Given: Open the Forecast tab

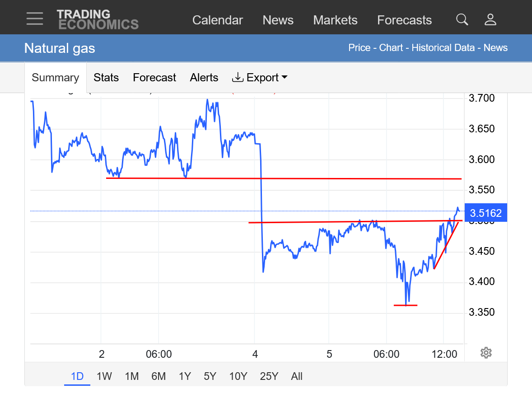Looking at the screenshot, I should (x=154, y=78).
